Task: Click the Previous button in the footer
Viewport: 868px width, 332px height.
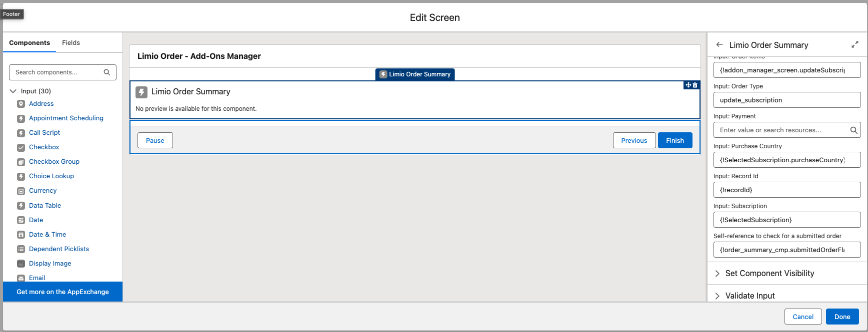Action: point(634,140)
